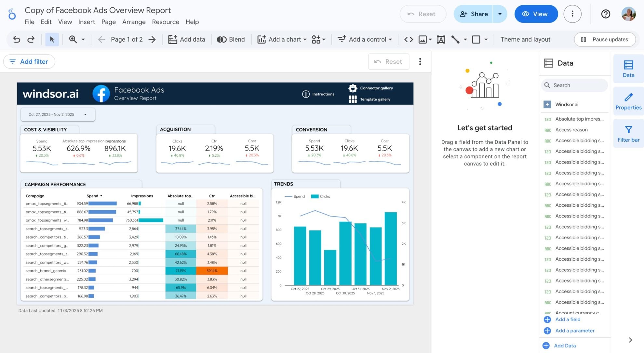Open the Properties side panel tab

click(628, 101)
